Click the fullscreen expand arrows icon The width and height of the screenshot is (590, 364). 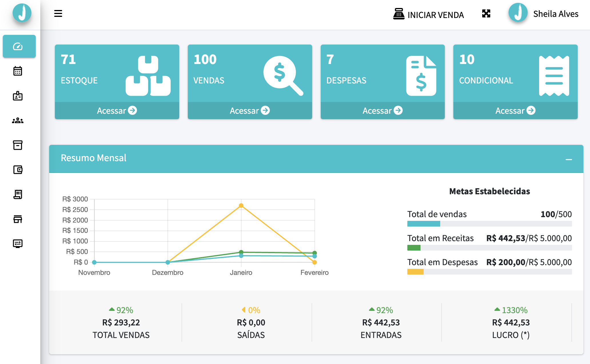pos(486,13)
